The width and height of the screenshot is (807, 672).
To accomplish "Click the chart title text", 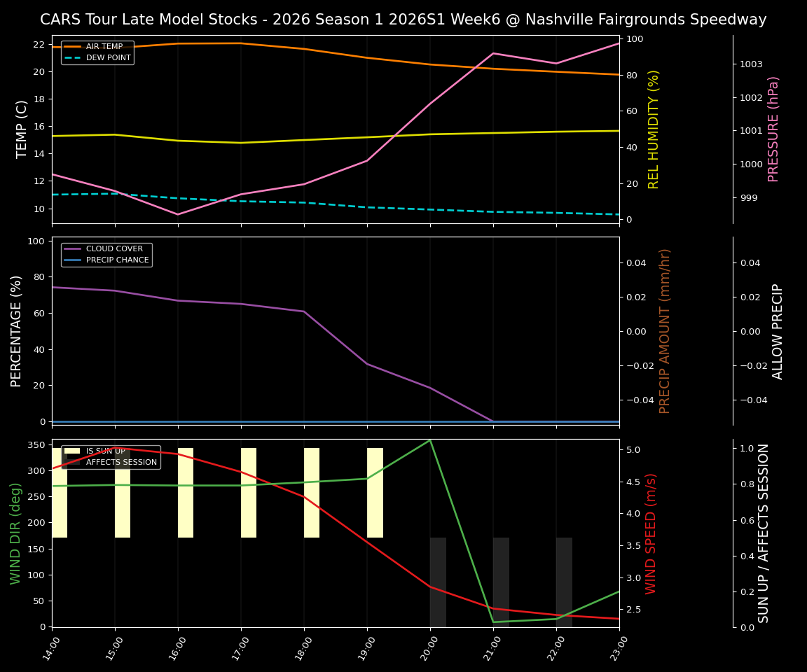I will tap(403, 19).
